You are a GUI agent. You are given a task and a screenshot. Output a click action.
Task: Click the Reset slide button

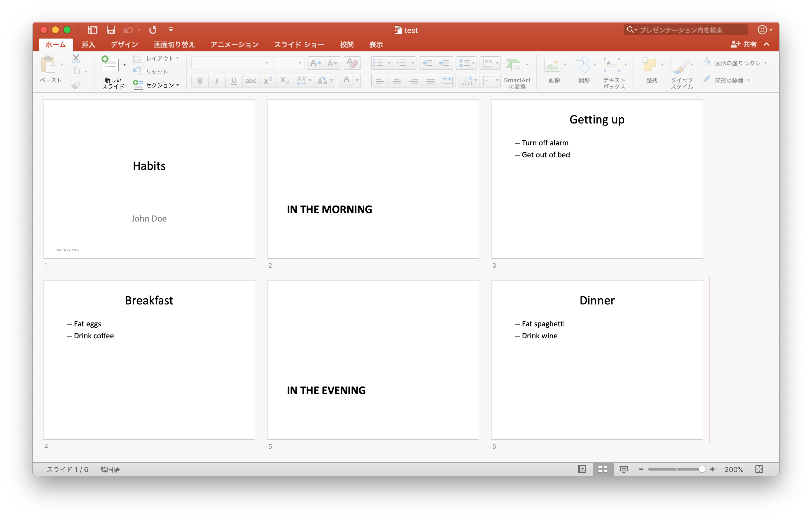point(151,72)
